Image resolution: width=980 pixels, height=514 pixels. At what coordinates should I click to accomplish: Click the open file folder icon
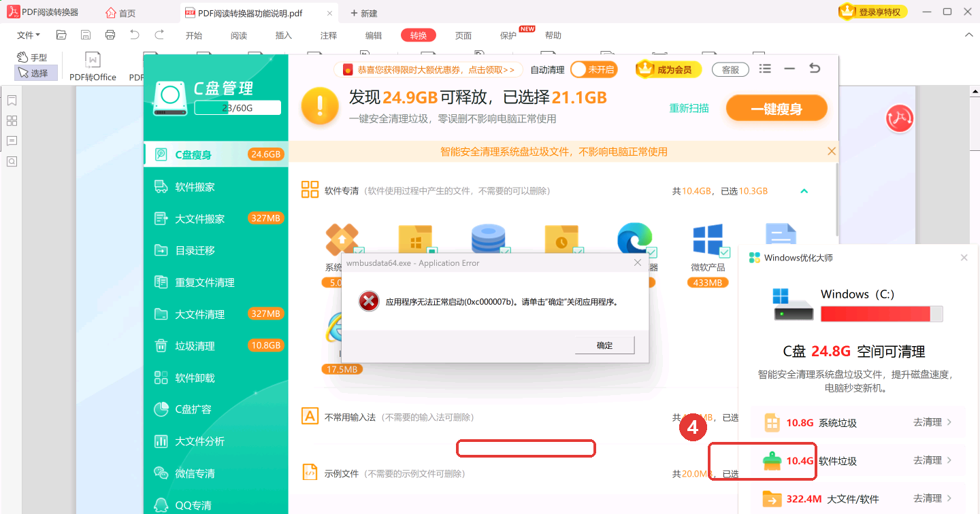(61, 35)
